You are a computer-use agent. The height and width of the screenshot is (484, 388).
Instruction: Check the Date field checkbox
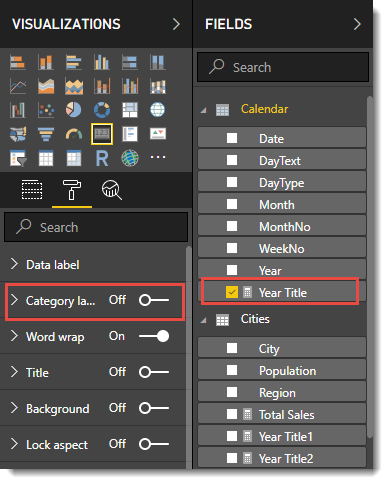(x=232, y=138)
